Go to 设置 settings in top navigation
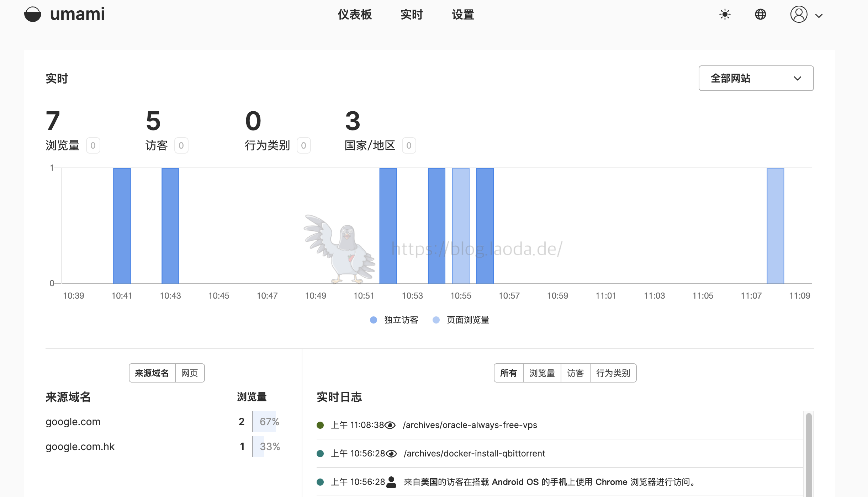 463,15
